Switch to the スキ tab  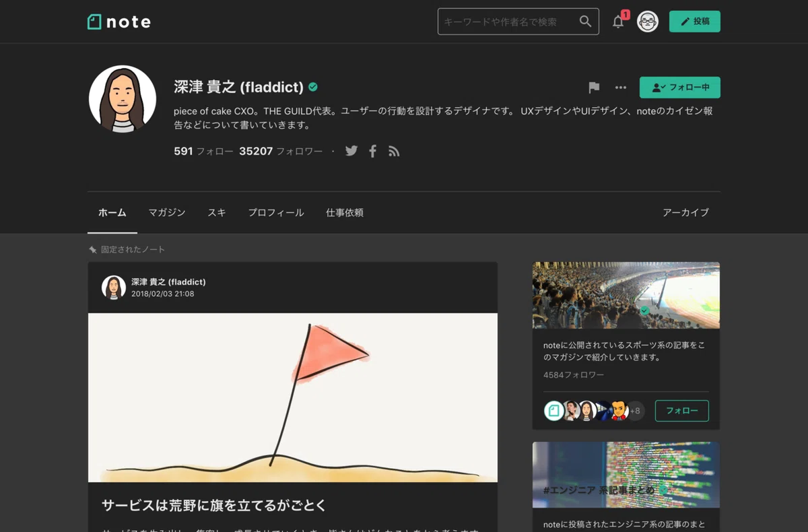[x=217, y=213]
